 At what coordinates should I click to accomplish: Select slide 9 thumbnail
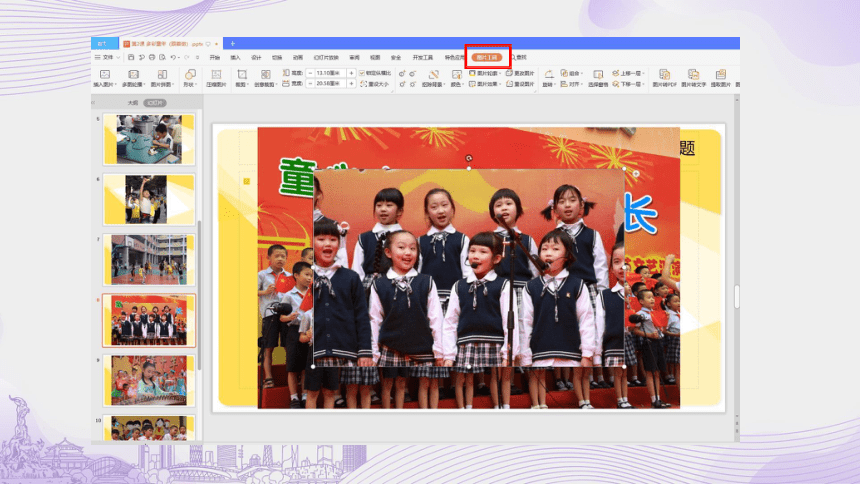click(x=149, y=380)
